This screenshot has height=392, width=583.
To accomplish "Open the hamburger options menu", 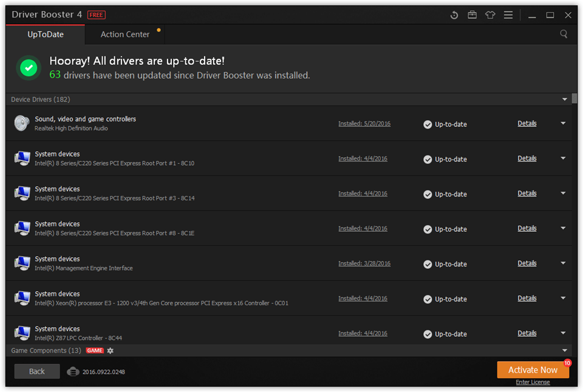I will 508,15.
